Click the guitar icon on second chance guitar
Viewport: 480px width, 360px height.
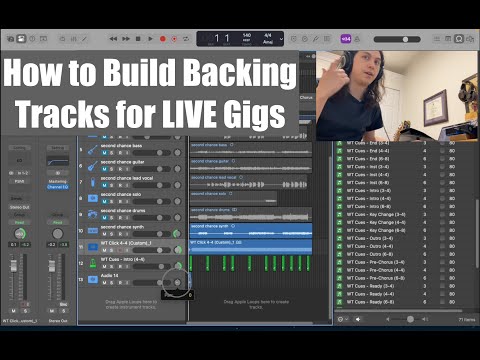point(93,166)
